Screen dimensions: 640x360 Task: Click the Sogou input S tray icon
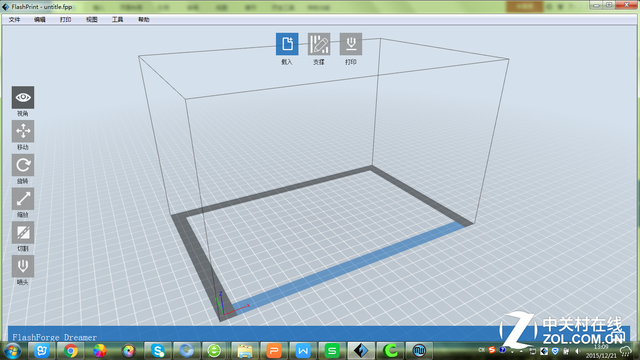(492, 350)
